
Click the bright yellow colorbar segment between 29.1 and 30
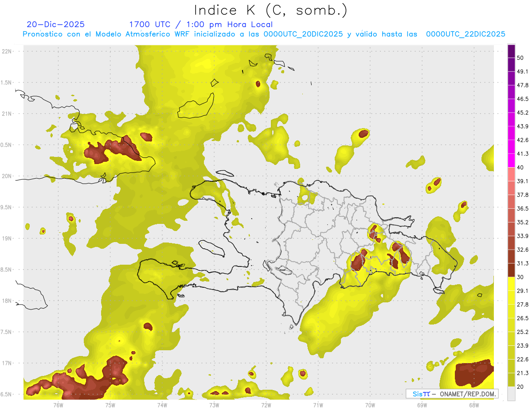(511, 284)
